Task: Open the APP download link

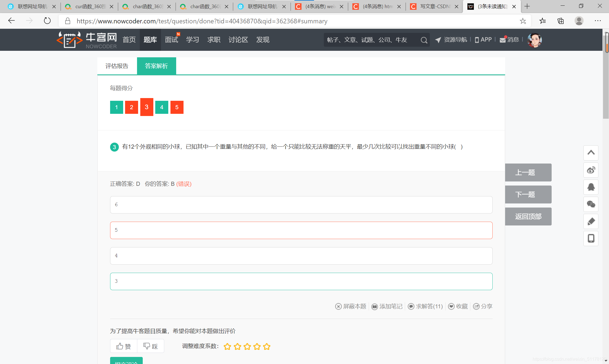Action: 483,40
